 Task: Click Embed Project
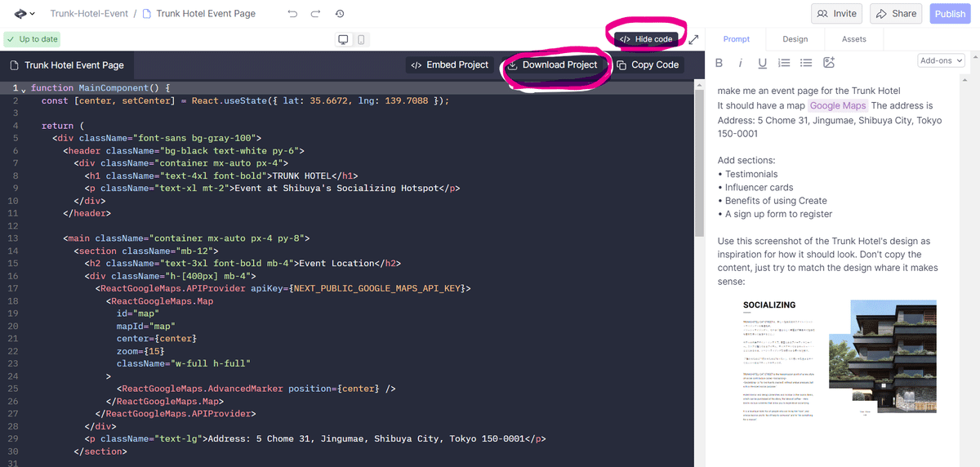click(x=450, y=65)
